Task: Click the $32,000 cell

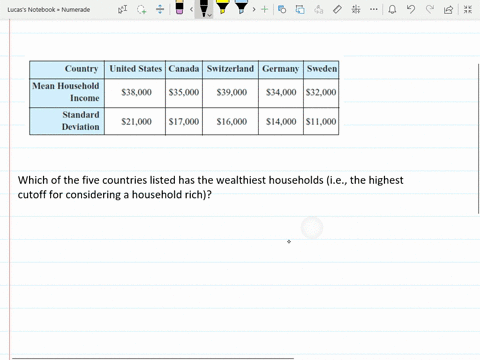Action: click(321, 92)
